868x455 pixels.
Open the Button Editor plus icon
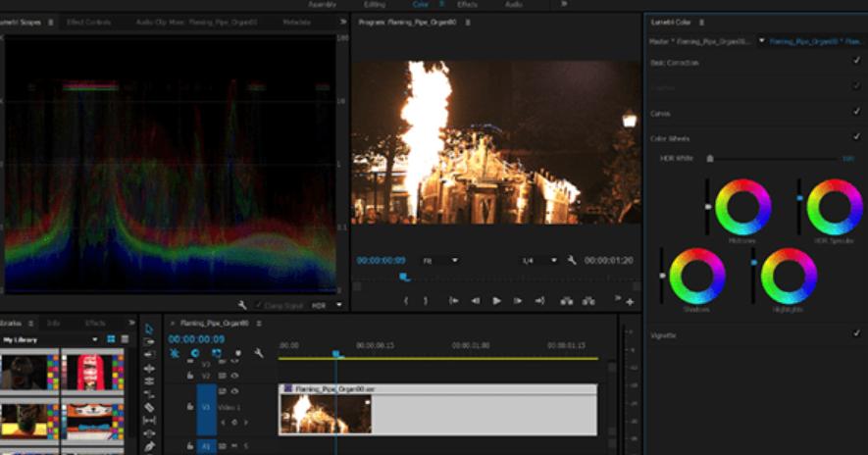tap(630, 302)
